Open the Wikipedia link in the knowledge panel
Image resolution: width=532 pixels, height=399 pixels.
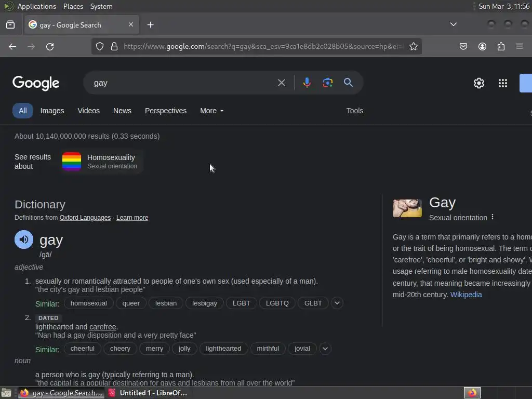tap(466, 295)
